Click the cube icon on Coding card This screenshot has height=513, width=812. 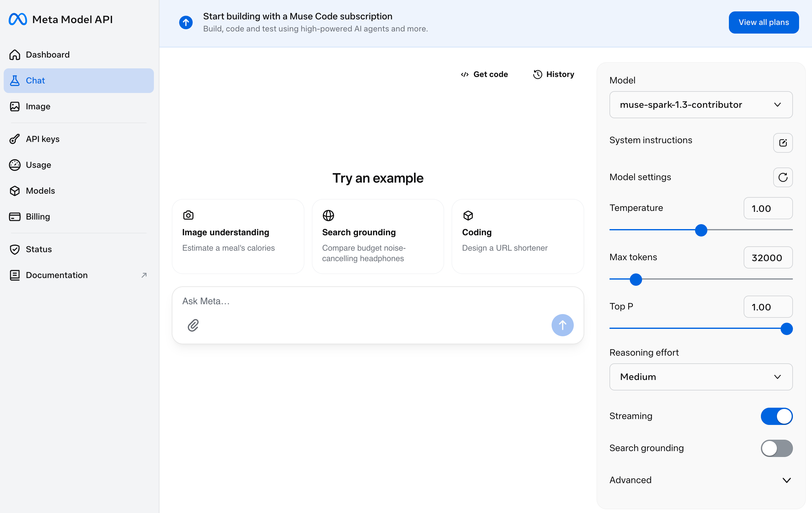coord(468,215)
